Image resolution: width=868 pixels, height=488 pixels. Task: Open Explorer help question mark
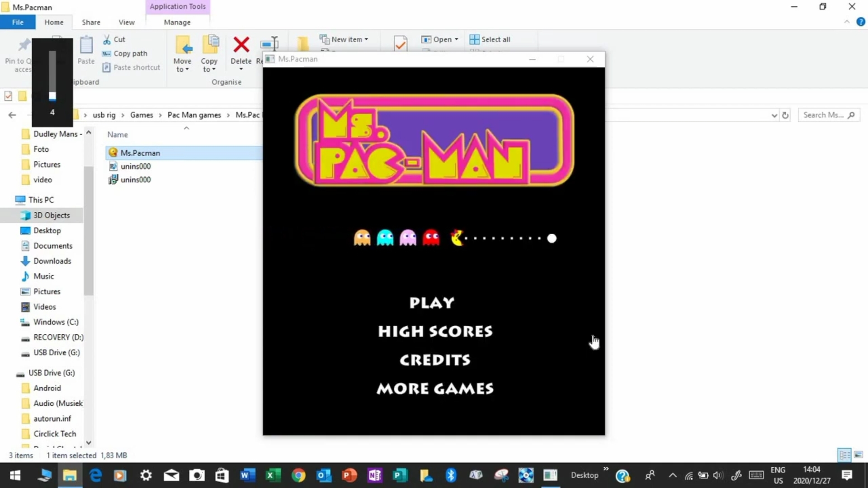pos(861,22)
